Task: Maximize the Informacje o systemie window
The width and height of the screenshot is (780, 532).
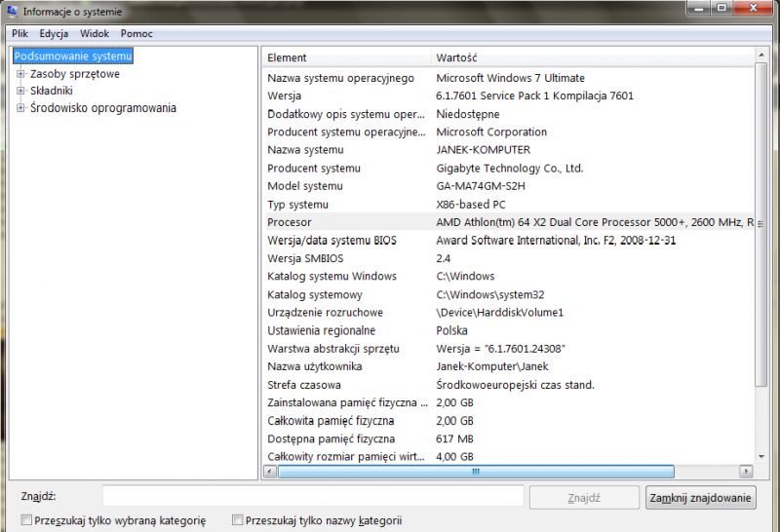Action: [x=721, y=8]
